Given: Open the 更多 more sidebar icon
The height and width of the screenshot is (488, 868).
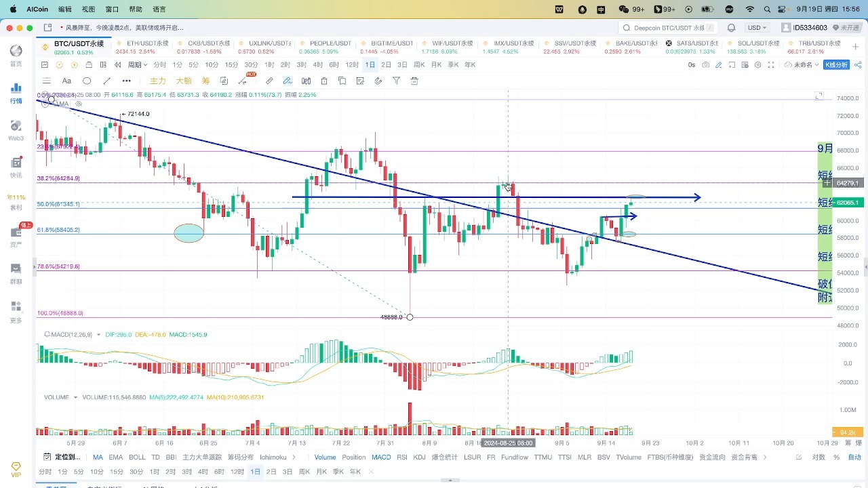Looking at the screenshot, I should 16,311.
